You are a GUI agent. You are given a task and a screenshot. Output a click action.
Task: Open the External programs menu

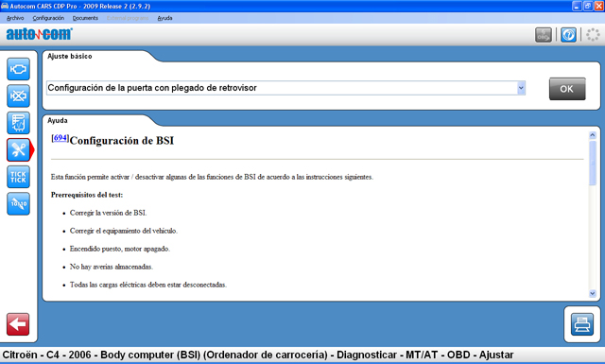128,18
